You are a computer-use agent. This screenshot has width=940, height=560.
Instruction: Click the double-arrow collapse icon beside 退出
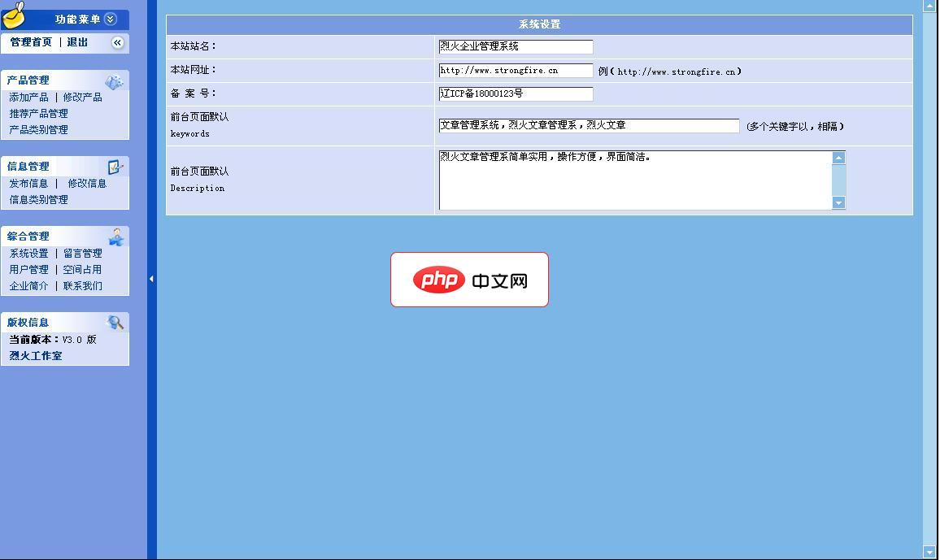117,42
